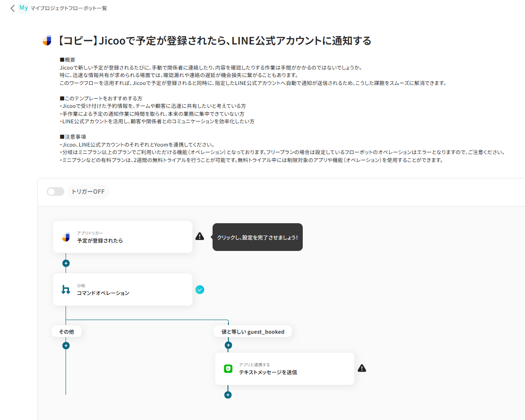Select the 値と等しい guest_booked branch label
Image resolution: width=525 pixels, height=420 pixels.
[253, 332]
